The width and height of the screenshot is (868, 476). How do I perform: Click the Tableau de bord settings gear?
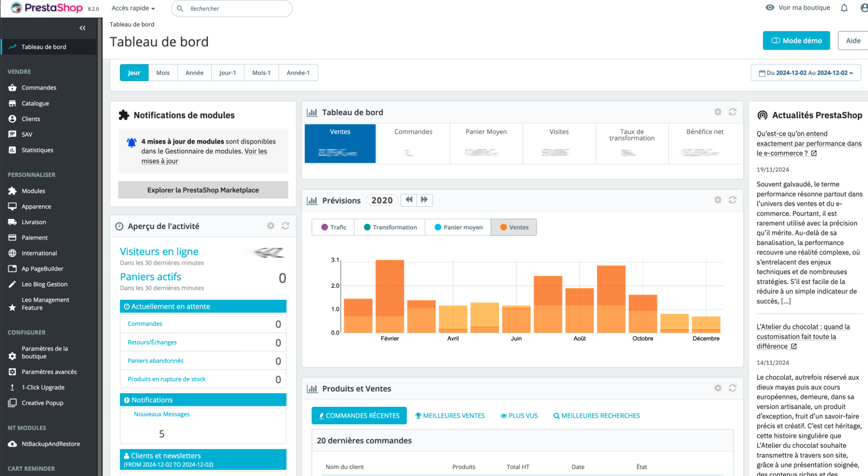tap(717, 112)
